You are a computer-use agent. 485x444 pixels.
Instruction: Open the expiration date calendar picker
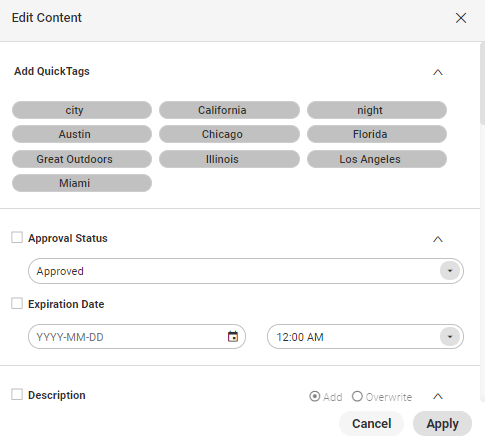[233, 337]
